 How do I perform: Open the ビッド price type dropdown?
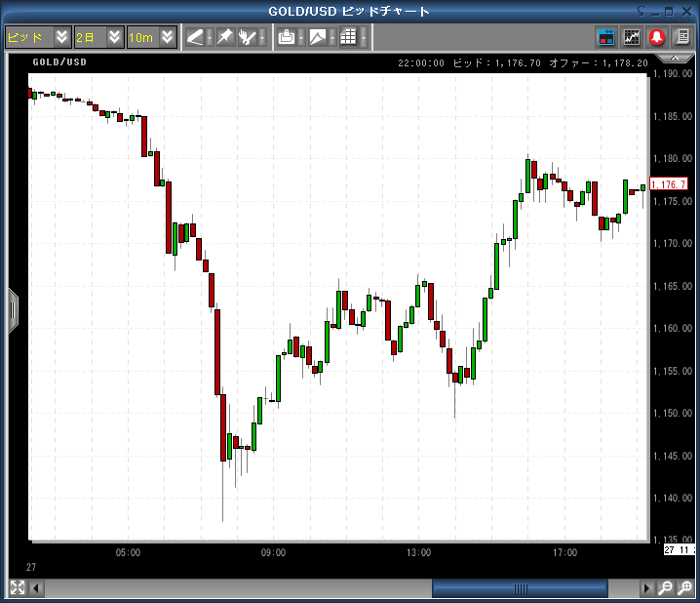[x=61, y=37]
